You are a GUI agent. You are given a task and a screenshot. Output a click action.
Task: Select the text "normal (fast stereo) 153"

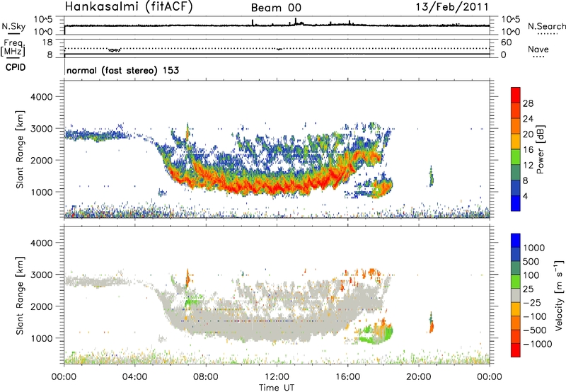point(122,71)
